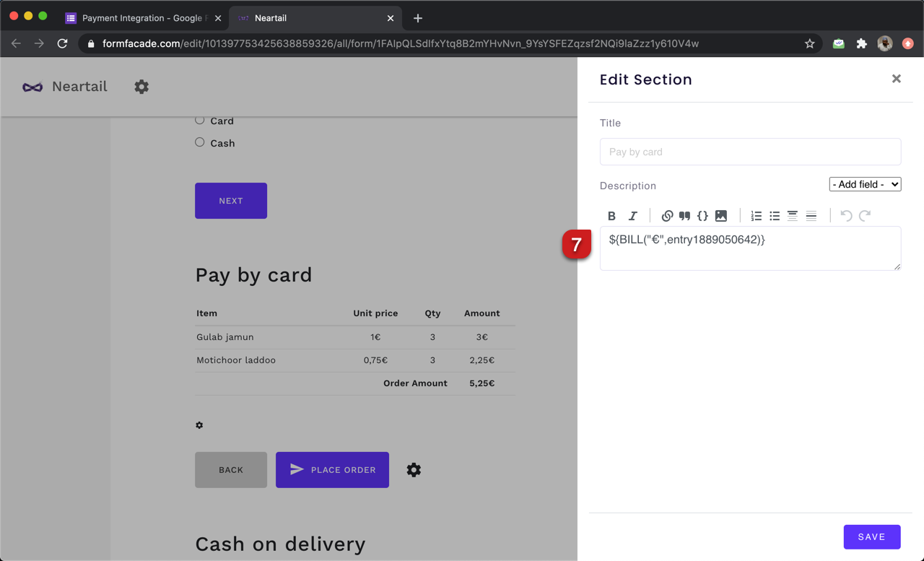924x561 pixels.
Task: Open a new browser tab
Action: click(418, 18)
